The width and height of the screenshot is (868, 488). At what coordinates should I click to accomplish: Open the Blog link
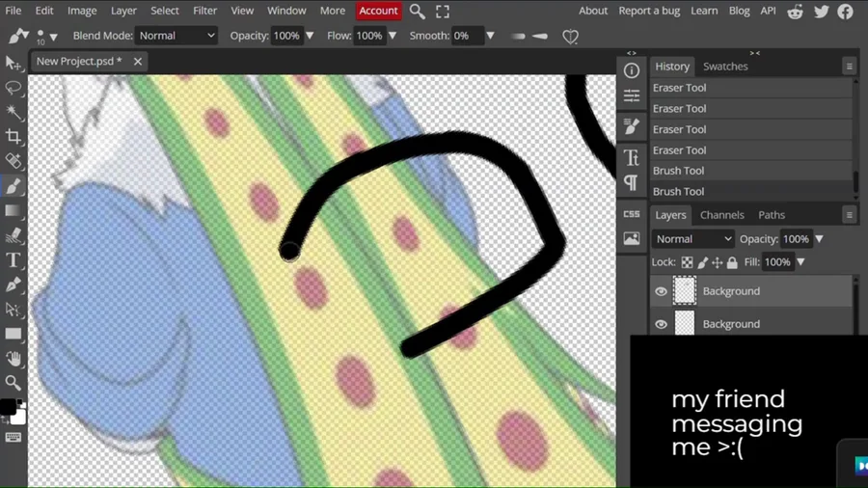(739, 11)
